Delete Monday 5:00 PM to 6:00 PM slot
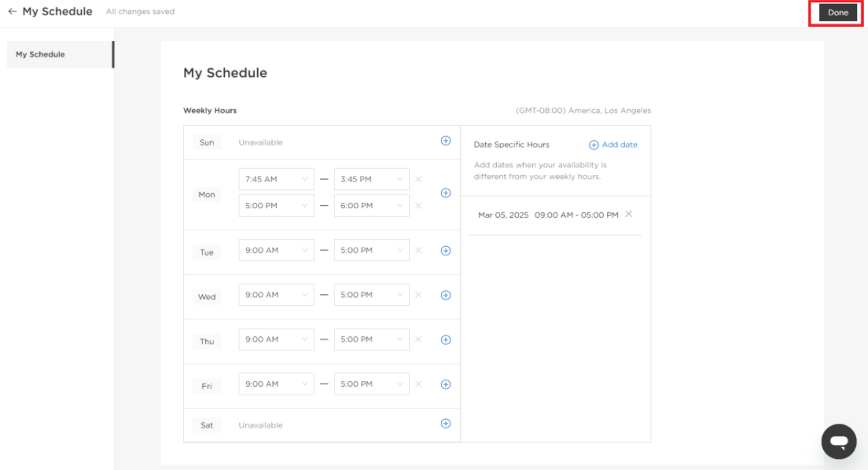868x470 pixels. pyautogui.click(x=418, y=205)
